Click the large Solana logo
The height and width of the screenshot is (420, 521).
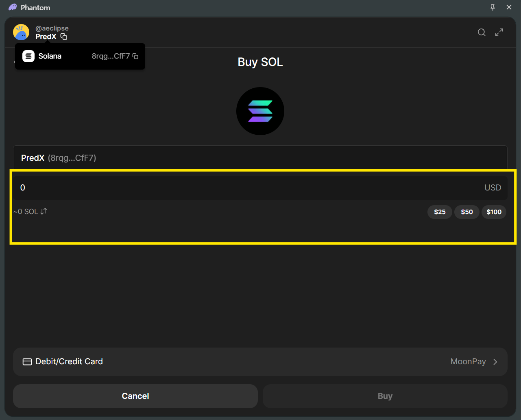(260, 111)
